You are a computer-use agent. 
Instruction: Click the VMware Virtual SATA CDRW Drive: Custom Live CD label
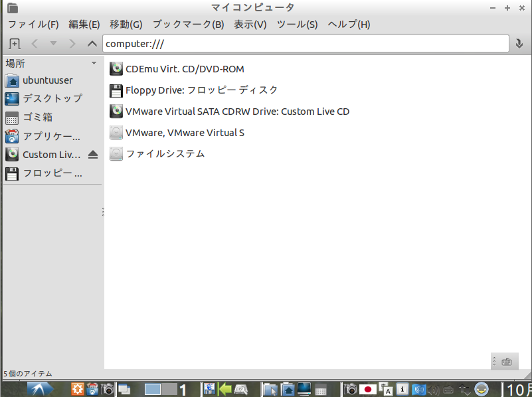click(238, 112)
